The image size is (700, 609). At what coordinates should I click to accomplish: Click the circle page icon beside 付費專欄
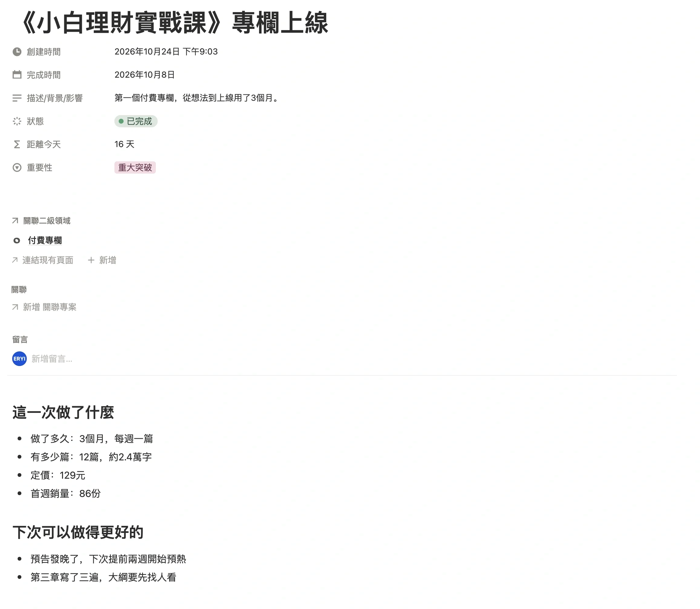(17, 241)
